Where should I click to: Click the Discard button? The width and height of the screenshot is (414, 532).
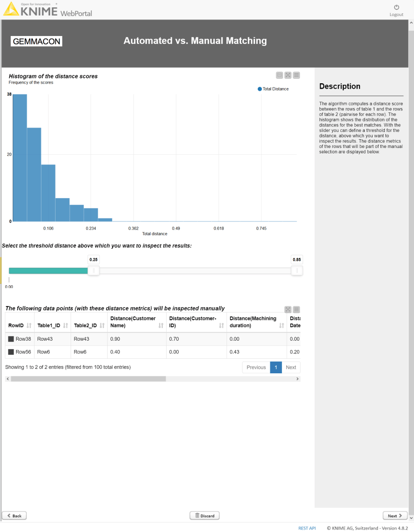[205, 516]
